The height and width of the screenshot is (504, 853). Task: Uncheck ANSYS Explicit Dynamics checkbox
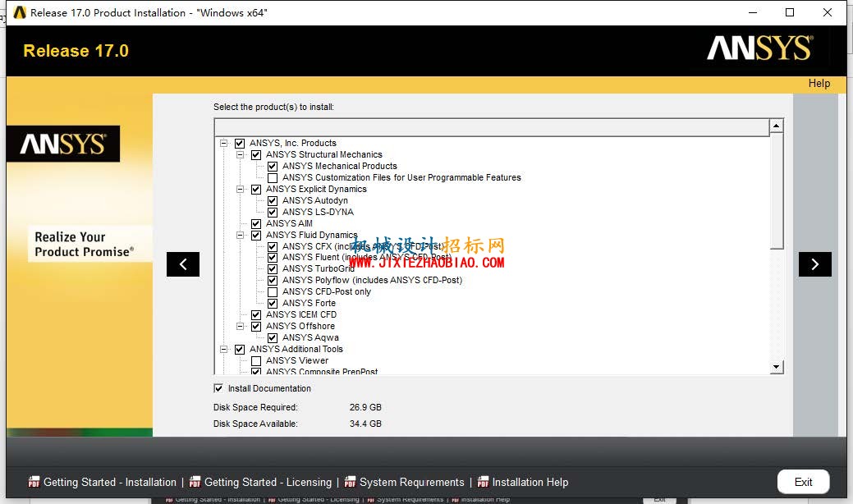pyautogui.click(x=256, y=189)
